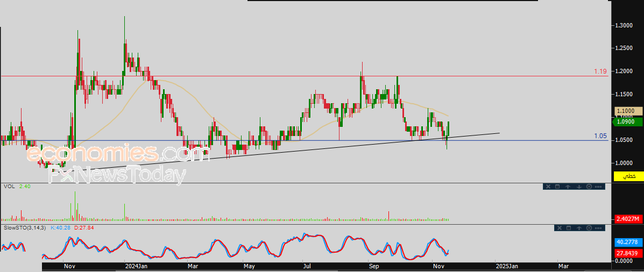The width and height of the screenshot is (644, 272).
Task: Click the May date axis label
Action: tap(249, 267)
